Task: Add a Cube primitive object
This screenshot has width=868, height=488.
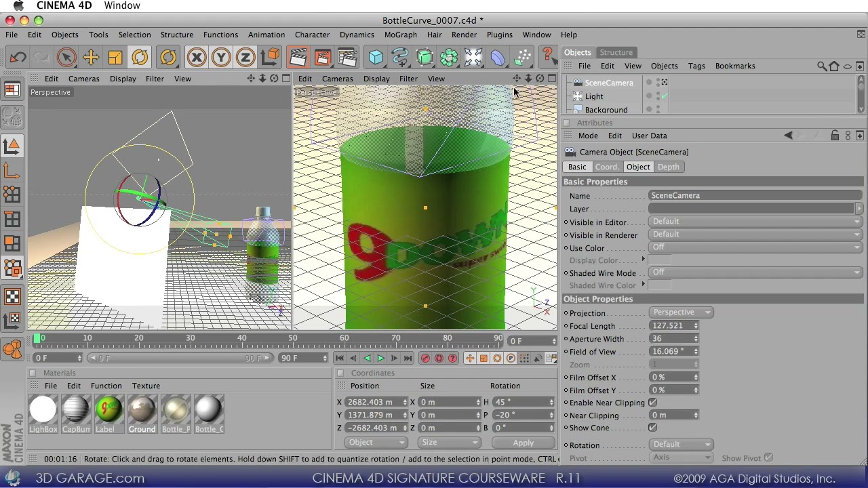Action: tap(376, 58)
